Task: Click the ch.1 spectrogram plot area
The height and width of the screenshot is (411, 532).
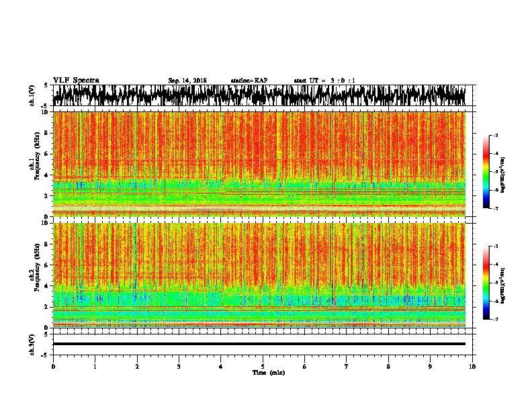Action: click(259, 164)
